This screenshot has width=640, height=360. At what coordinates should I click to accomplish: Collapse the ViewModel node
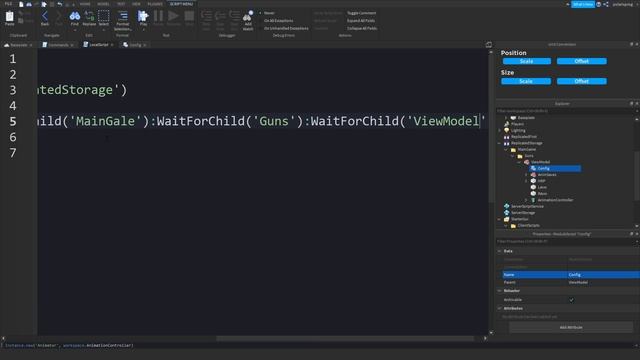click(x=519, y=162)
